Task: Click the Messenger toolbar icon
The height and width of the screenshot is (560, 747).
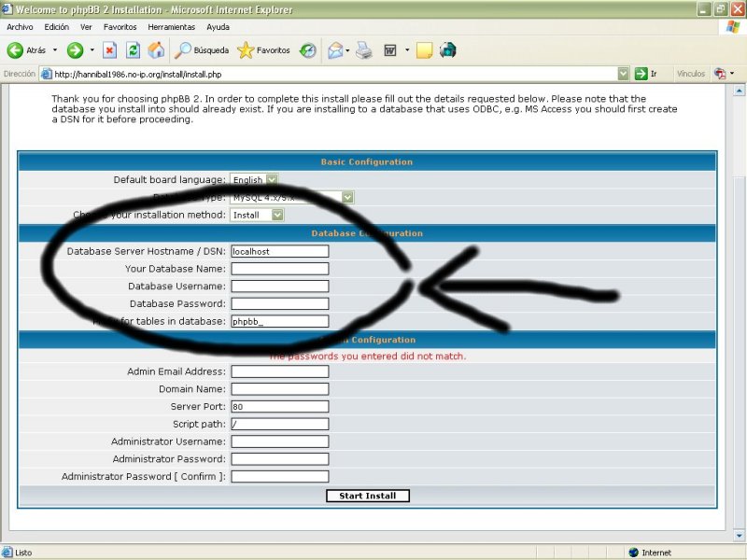Action: [448, 50]
